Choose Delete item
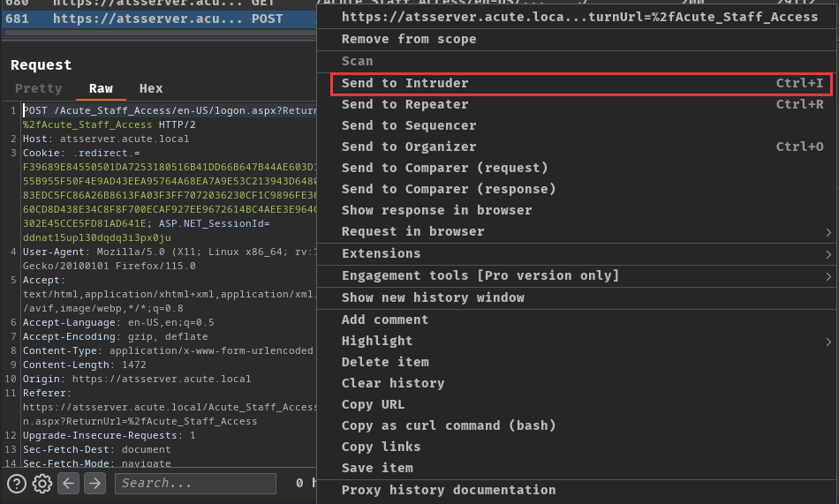This screenshot has height=504, width=839. pos(578,362)
